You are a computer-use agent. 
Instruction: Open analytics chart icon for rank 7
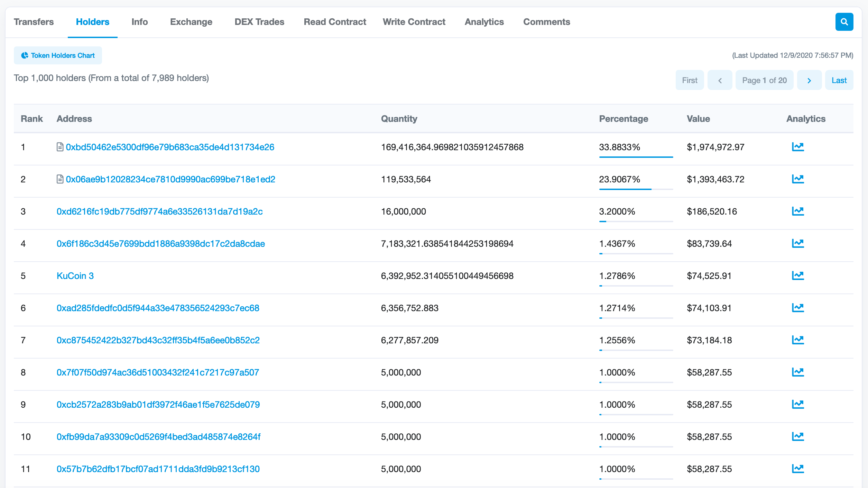[798, 340]
